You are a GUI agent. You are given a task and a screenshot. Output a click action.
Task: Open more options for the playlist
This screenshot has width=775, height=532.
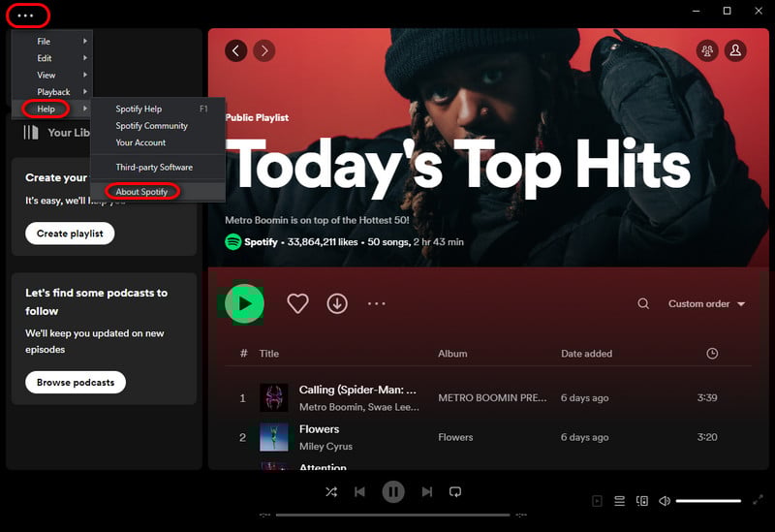[377, 303]
